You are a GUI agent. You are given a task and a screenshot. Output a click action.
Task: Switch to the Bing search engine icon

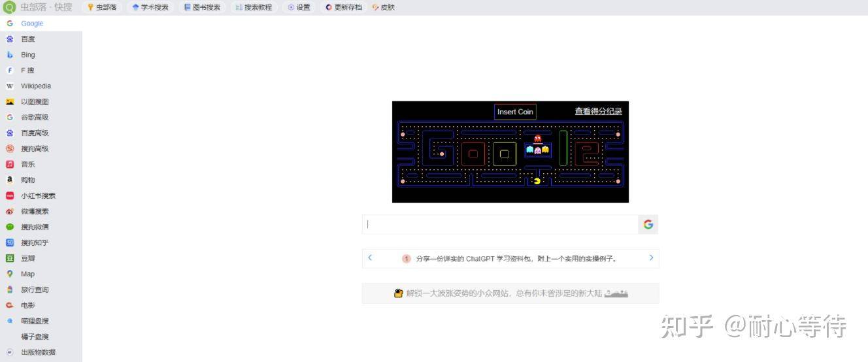click(x=10, y=55)
